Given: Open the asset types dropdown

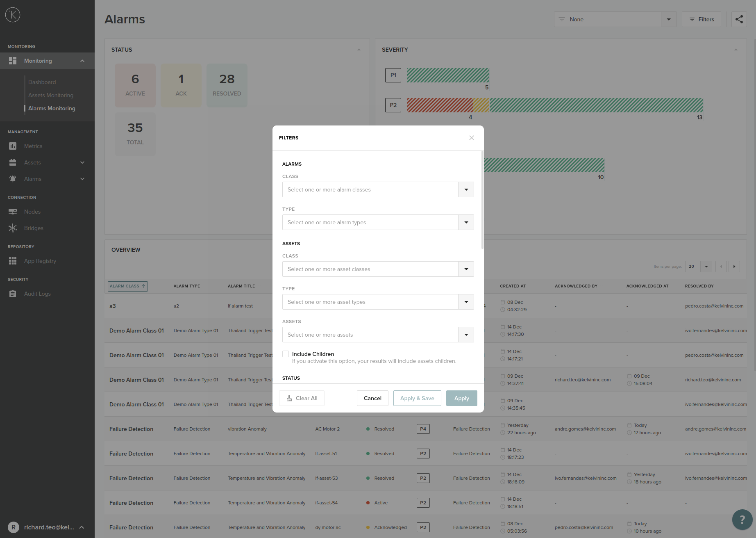Looking at the screenshot, I should (466, 302).
